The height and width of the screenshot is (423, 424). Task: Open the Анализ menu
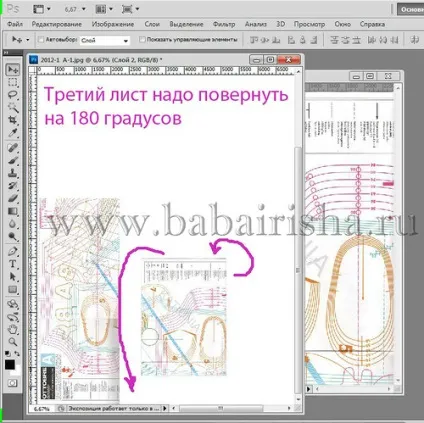[256, 24]
